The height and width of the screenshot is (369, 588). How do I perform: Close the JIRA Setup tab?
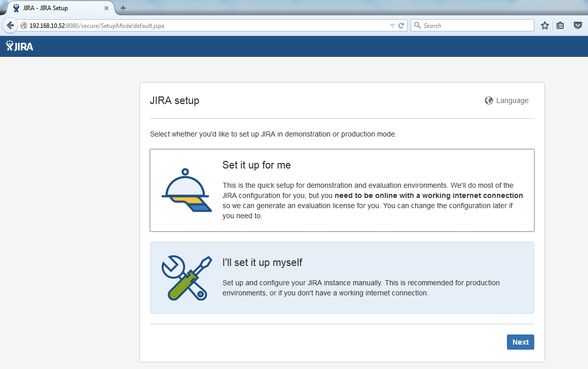coord(106,8)
